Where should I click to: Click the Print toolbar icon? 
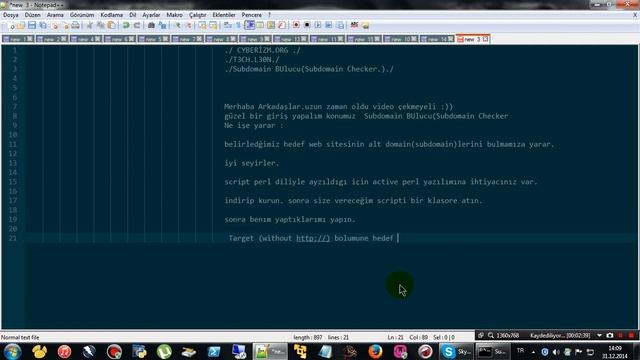click(x=76, y=25)
